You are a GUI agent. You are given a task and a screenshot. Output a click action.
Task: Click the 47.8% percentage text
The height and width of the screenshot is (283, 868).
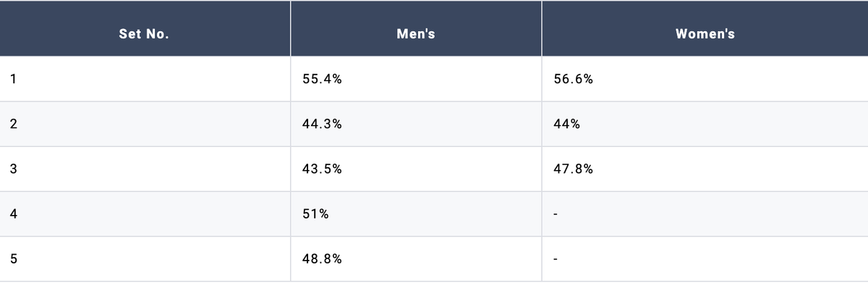(x=573, y=169)
